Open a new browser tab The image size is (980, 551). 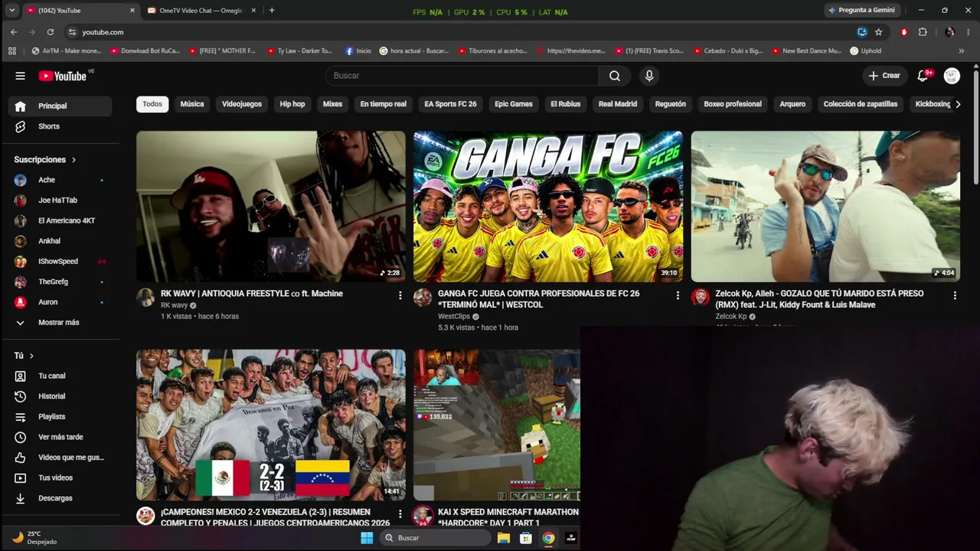point(272,11)
